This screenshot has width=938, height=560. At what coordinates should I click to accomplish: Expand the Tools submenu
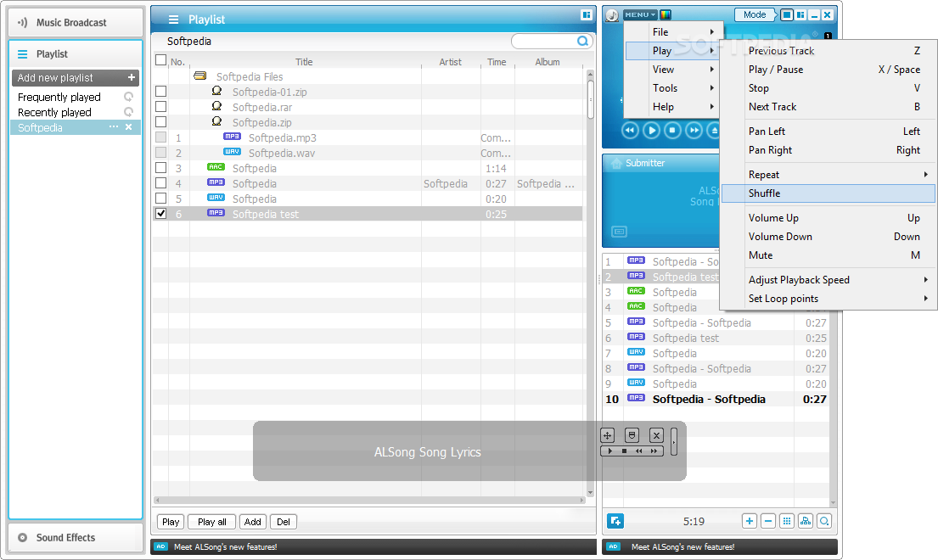(x=674, y=88)
